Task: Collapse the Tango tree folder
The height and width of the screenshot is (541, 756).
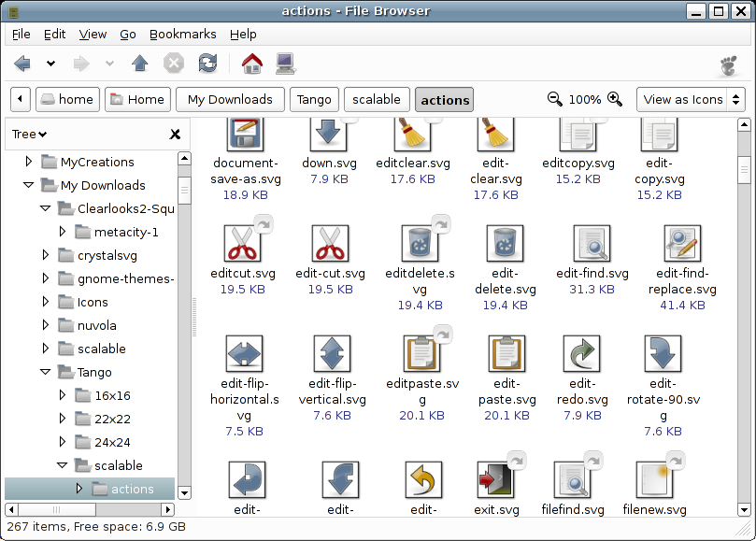Action: (x=45, y=372)
